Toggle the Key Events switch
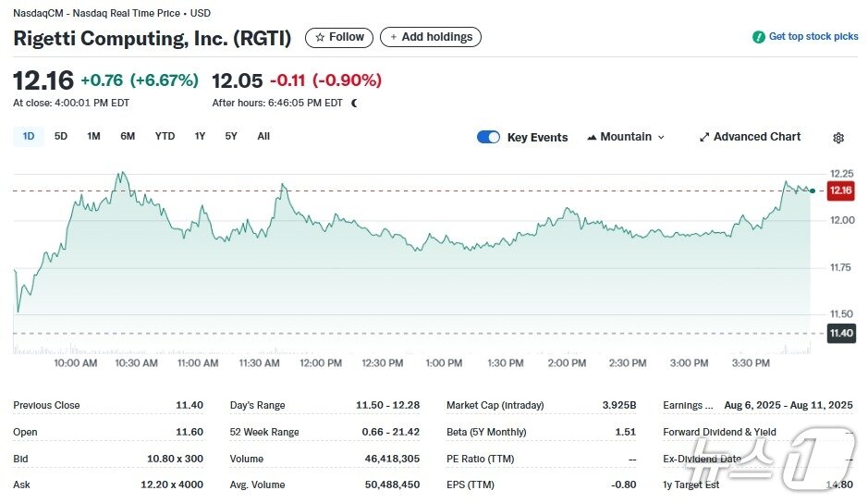Image resolution: width=868 pixels, height=503 pixels. 488,137
